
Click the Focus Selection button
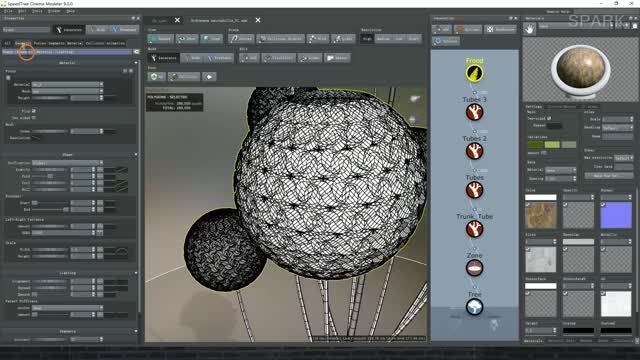[x=184, y=77]
